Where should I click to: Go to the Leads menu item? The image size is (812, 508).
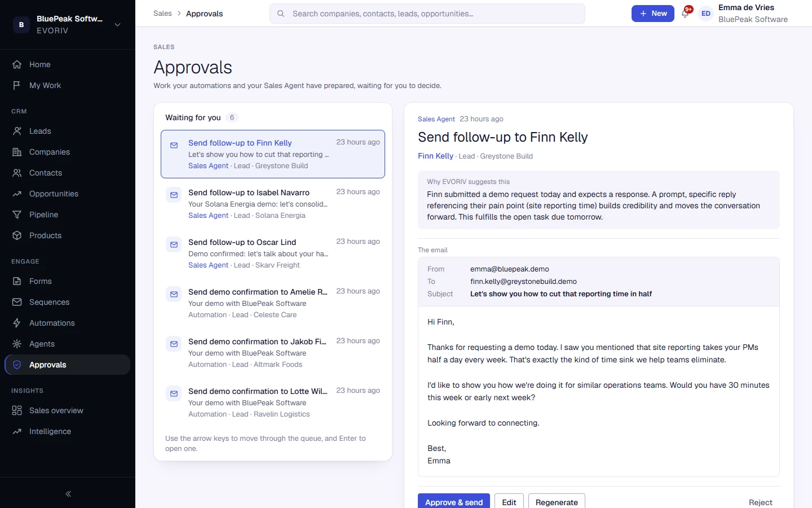click(x=68, y=131)
